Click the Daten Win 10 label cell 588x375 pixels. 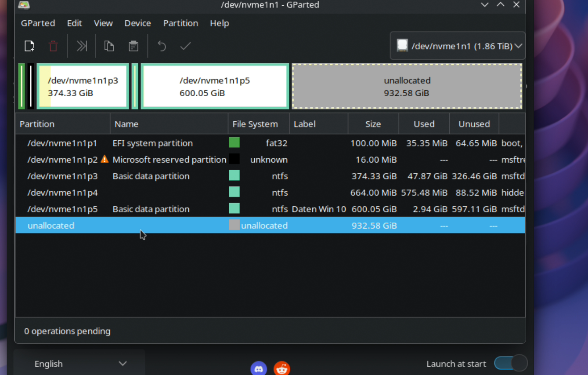319,209
